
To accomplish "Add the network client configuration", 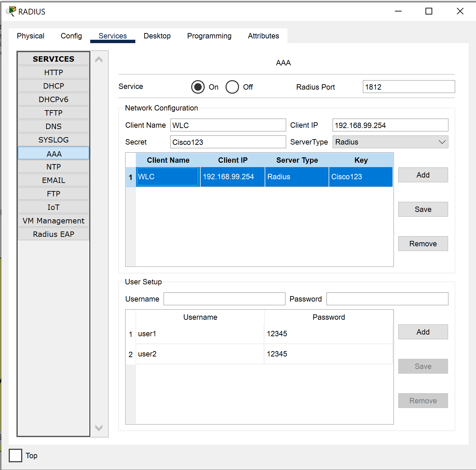I will click(423, 175).
